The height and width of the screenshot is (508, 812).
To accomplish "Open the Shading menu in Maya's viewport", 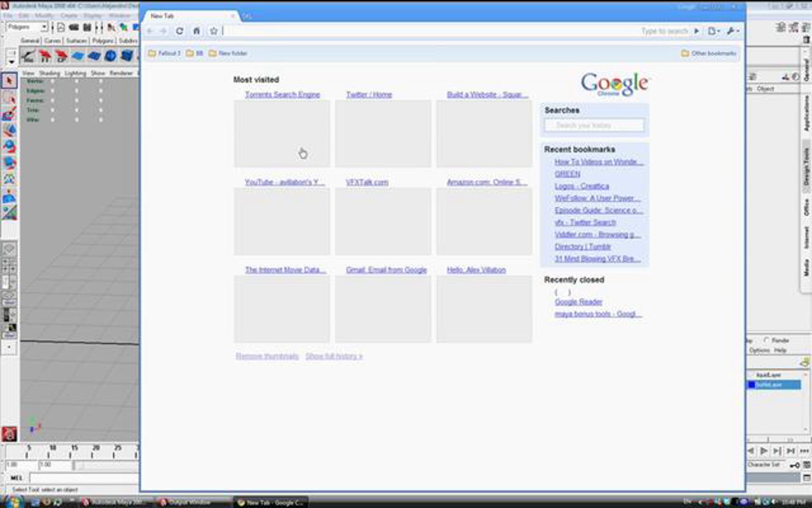I will click(49, 73).
